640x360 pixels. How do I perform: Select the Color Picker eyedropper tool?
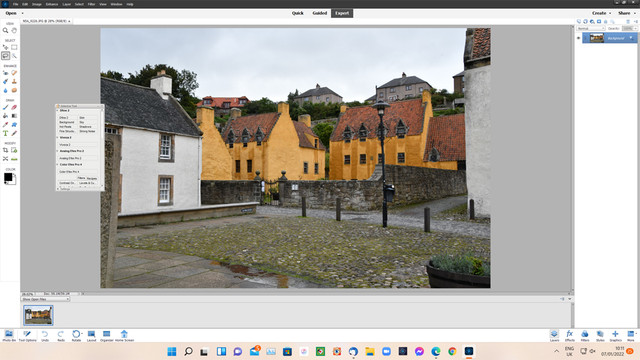click(x=5, y=124)
